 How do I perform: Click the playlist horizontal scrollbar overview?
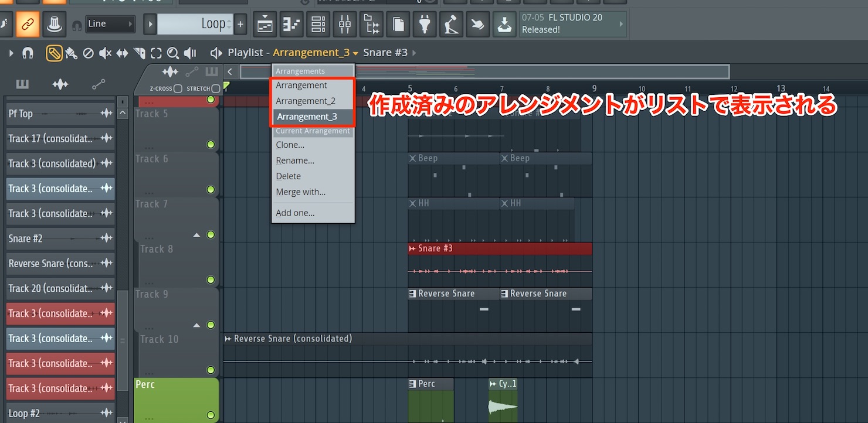(484, 71)
